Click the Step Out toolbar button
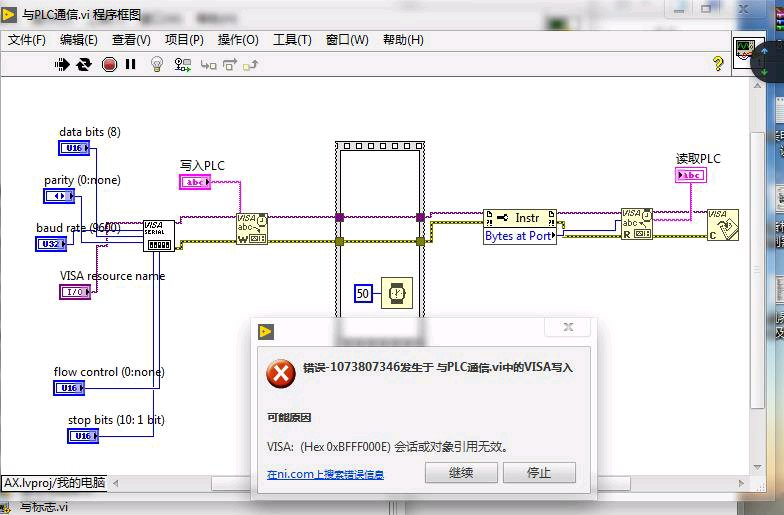This screenshot has width=784, height=515. tap(250, 65)
